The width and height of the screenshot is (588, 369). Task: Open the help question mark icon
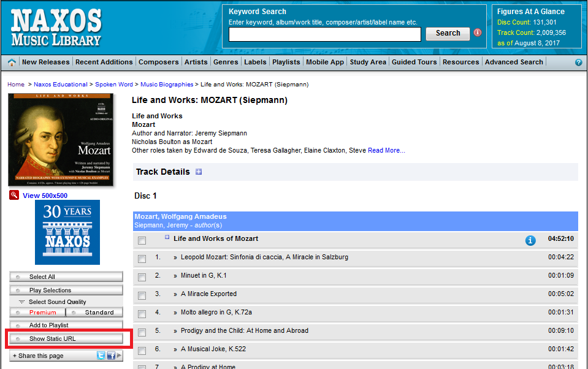pyautogui.click(x=579, y=63)
